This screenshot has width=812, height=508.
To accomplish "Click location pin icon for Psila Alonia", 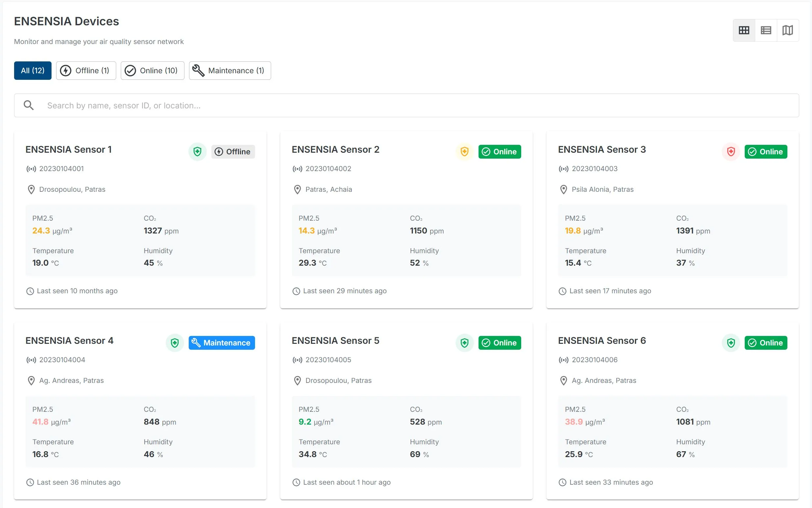I will [x=564, y=189].
